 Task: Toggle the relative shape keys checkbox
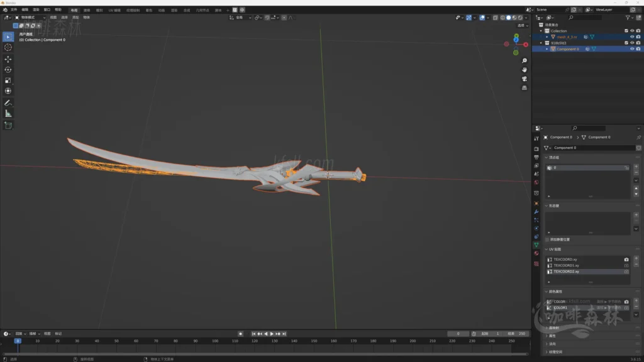click(x=547, y=239)
